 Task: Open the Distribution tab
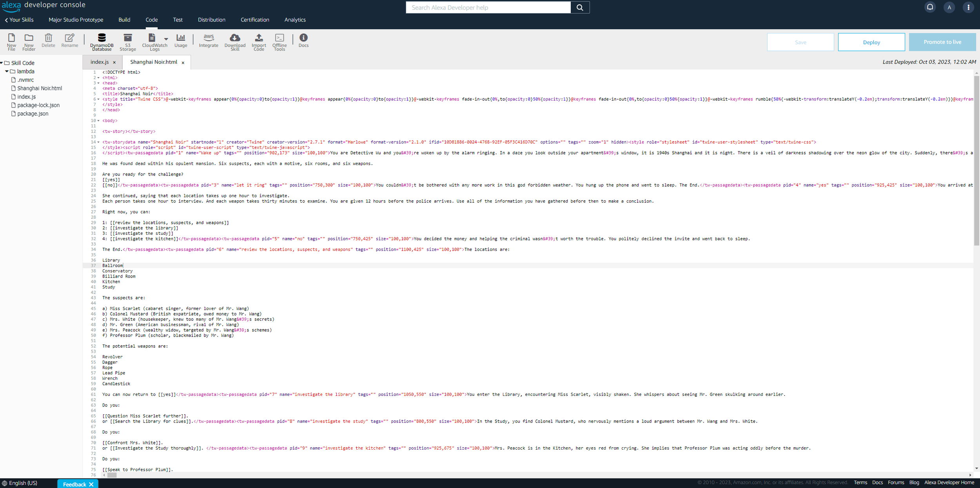pyautogui.click(x=212, y=20)
